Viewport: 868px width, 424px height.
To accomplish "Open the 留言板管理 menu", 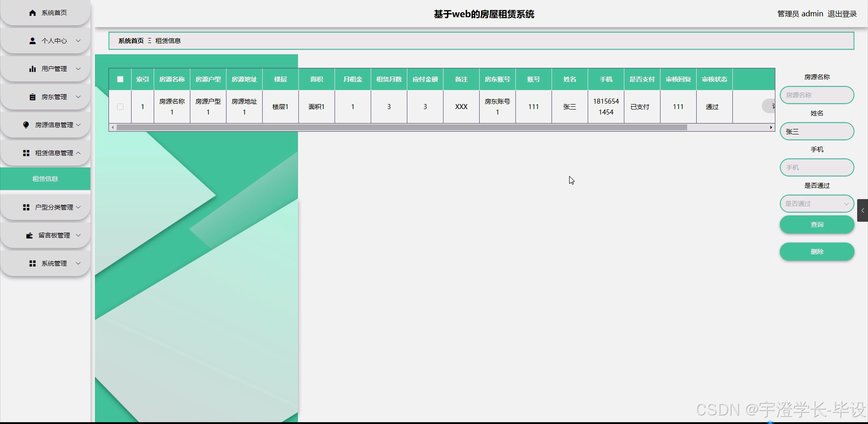I will [x=45, y=235].
